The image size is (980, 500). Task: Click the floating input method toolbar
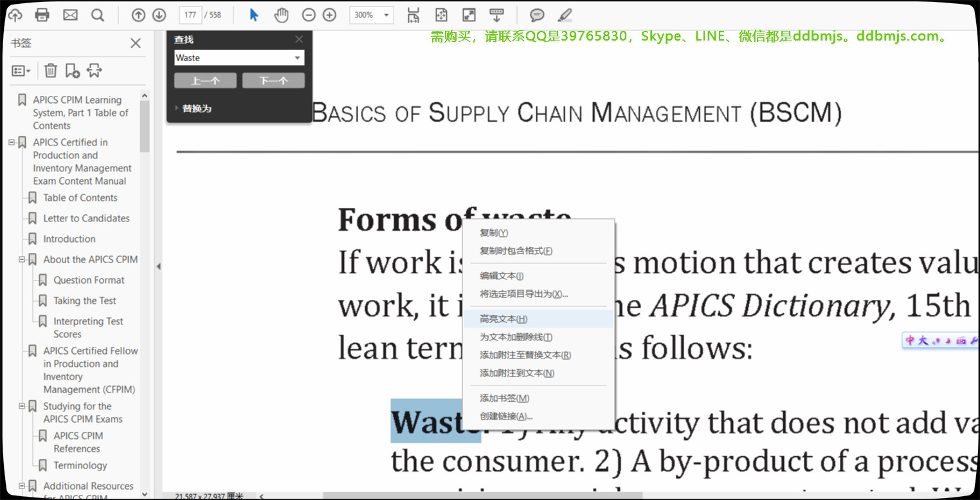tap(941, 340)
